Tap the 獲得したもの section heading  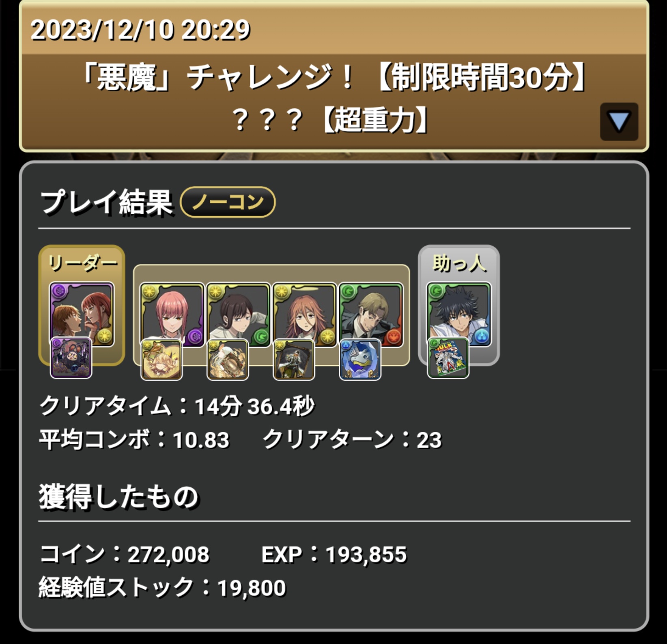pos(118,496)
